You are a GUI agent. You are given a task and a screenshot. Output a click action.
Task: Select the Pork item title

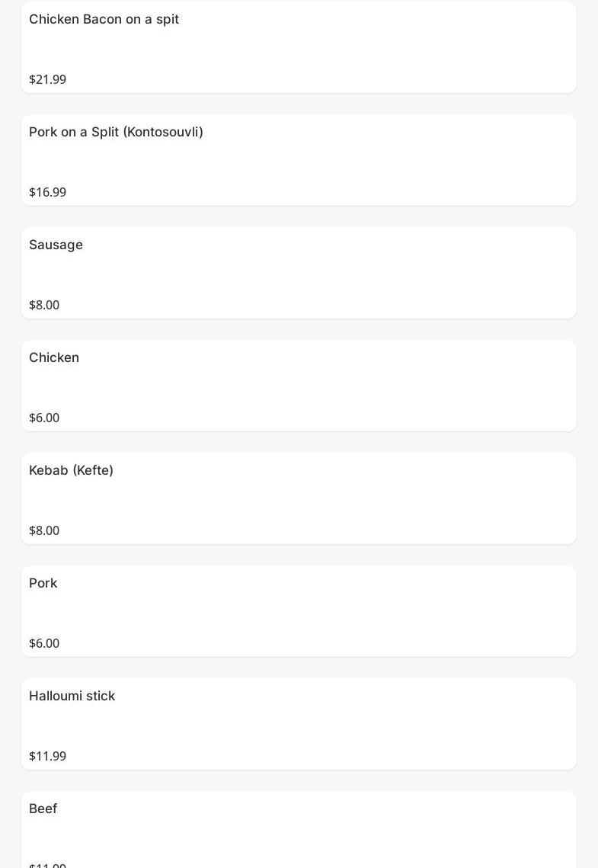[43, 583]
